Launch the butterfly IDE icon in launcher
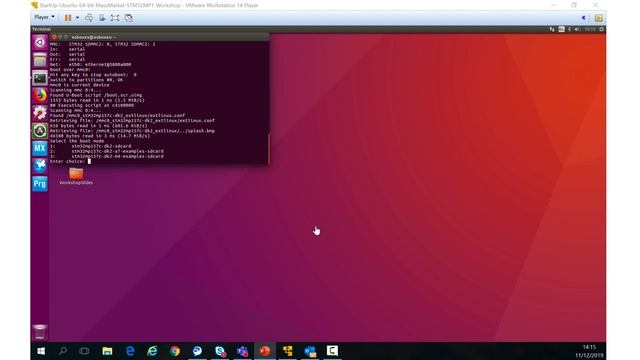 (40, 166)
